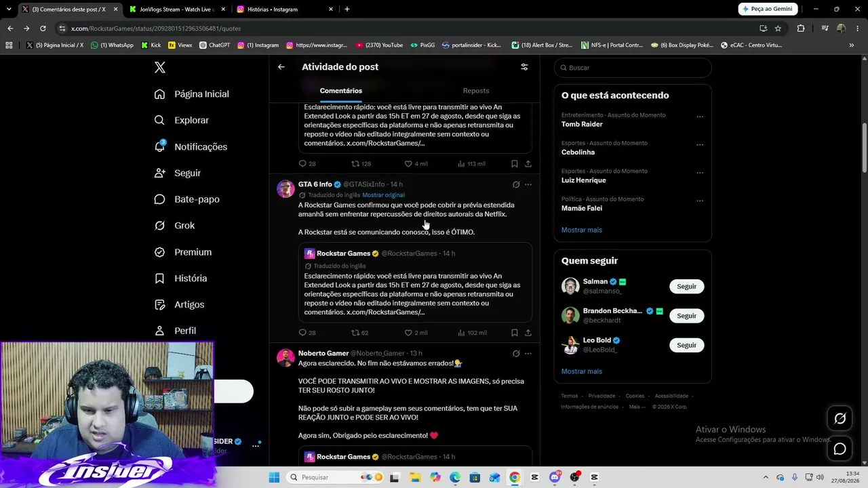Open Notificações in the sidebar
The image size is (868, 488).
click(191, 146)
